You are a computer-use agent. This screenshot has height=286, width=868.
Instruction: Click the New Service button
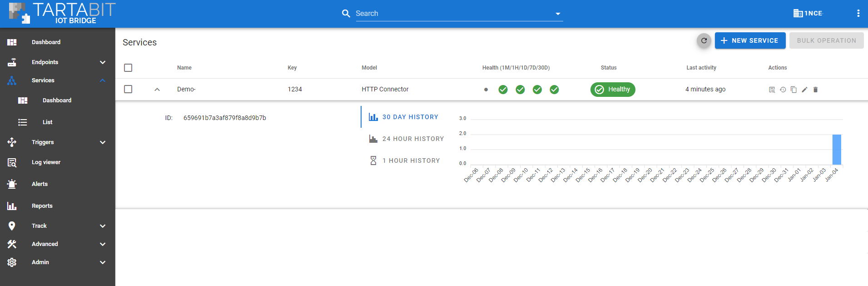(x=749, y=40)
